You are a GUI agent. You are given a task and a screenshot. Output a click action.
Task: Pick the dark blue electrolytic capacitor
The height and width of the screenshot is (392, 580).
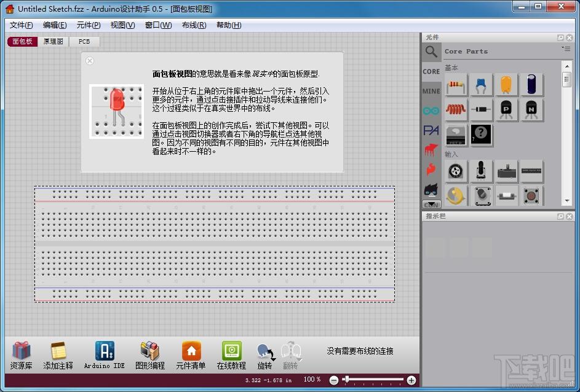[531, 85]
